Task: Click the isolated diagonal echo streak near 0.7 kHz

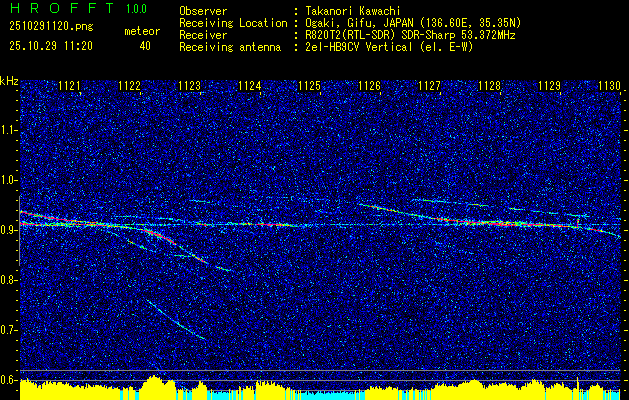Action: [x=176, y=319]
